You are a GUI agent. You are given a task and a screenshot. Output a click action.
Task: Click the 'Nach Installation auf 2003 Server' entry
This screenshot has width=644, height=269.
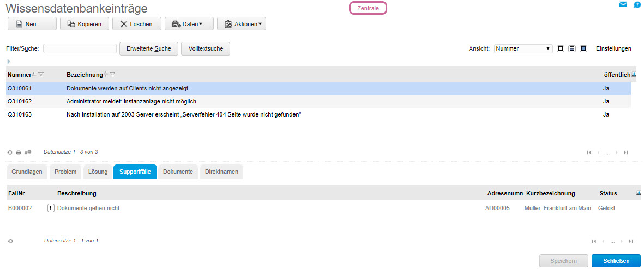click(x=184, y=114)
